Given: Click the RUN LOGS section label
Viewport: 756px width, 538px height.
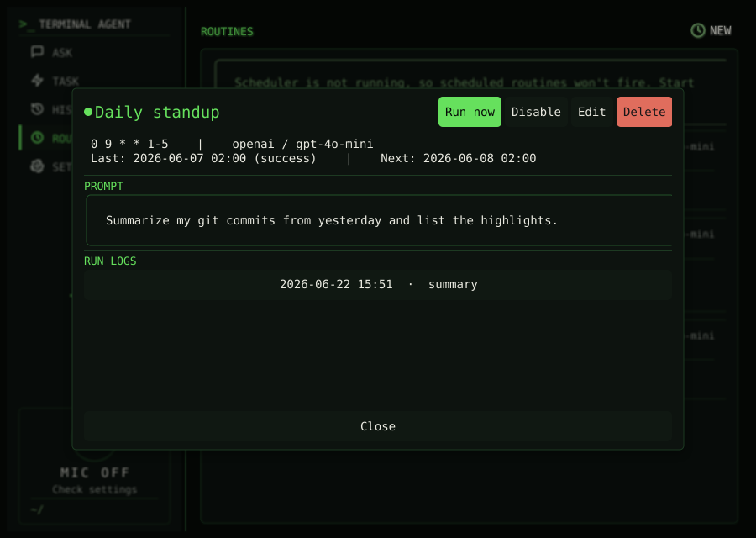Looking at the screenshot, I should click(110, 261).
